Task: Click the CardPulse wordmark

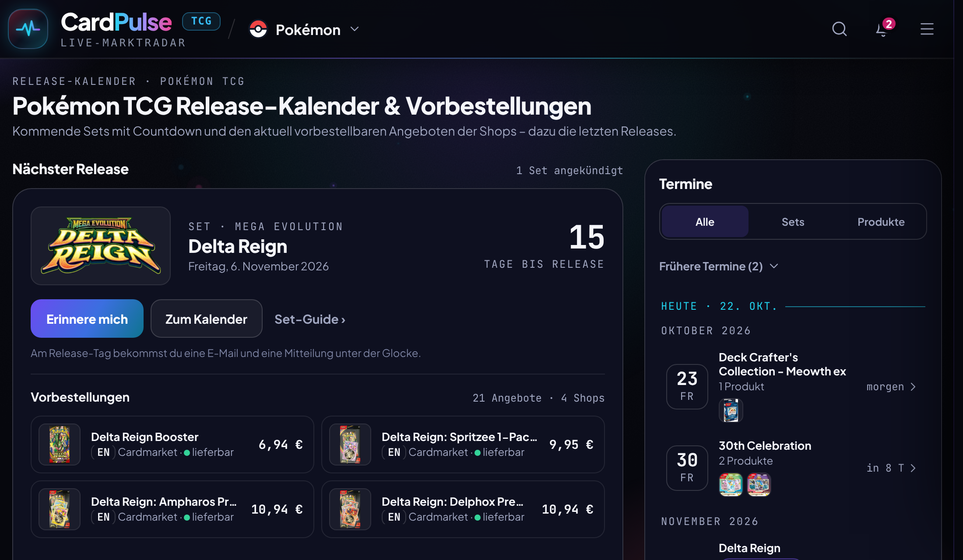Action: (116, 22)
